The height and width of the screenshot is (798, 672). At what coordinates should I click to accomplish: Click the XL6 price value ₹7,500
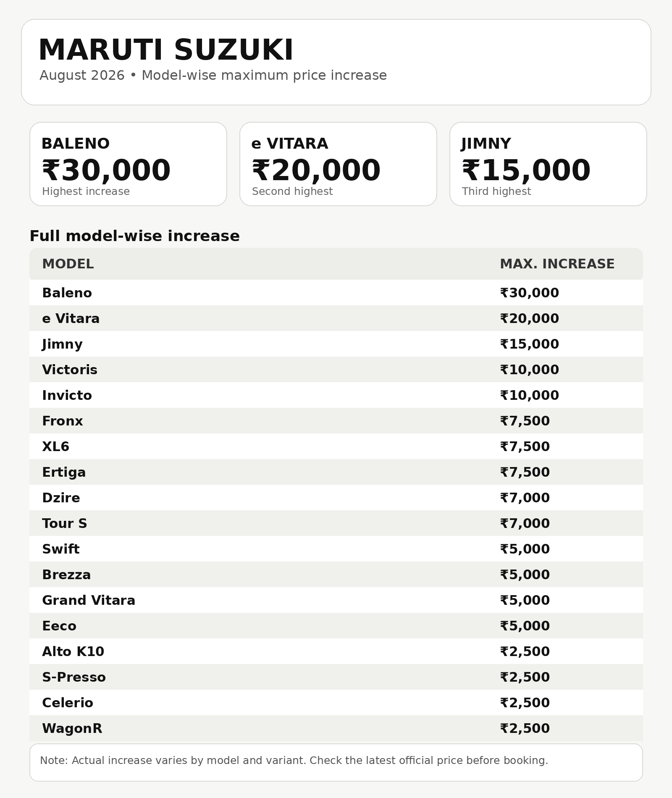pyautogui.click(x=525, y=446)
